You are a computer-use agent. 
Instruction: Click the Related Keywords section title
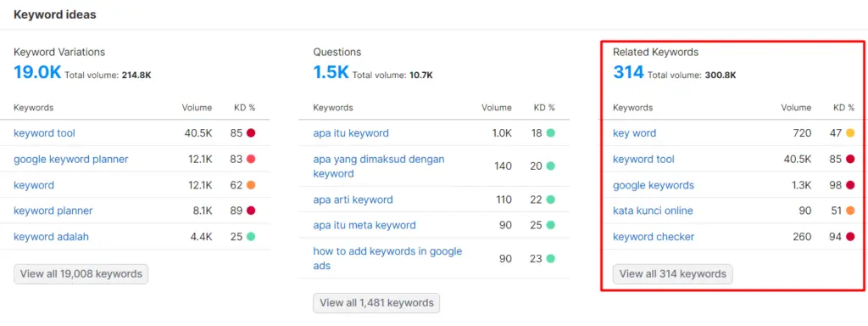pos(655,52)
